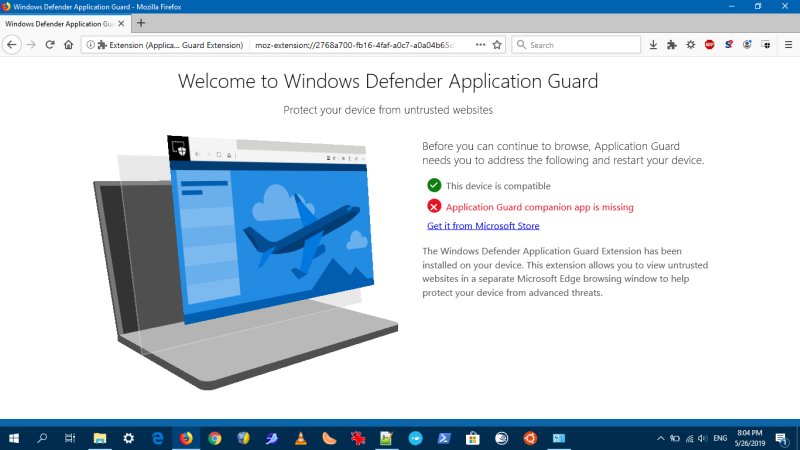The image size is (800, 450).
Task: Click the moz-extension URL in the address bar
Action: (354, 45)
